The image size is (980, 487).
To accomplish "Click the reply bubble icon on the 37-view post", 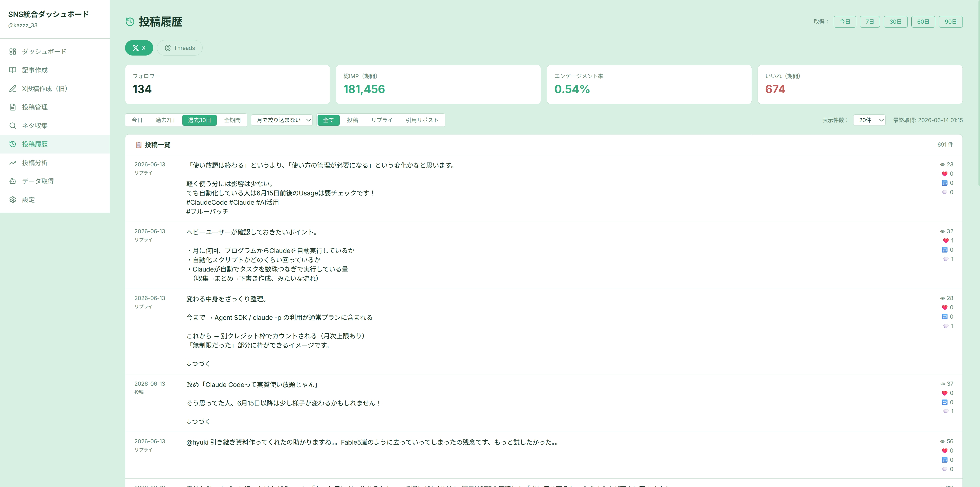I will point(946,411).
